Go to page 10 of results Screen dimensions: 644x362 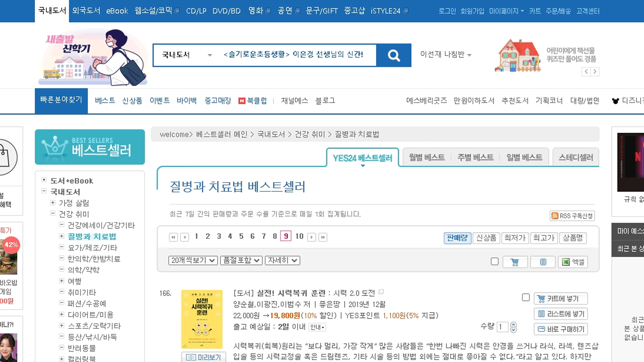pyautogui.click(x=299, y=236)
